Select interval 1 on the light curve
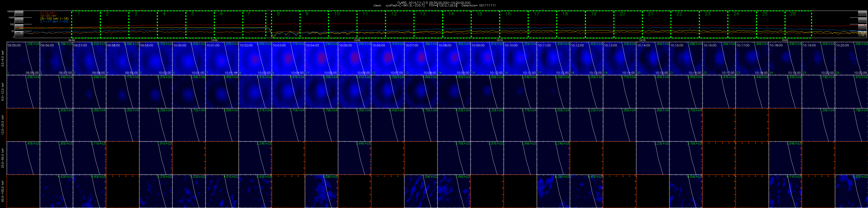Image resolution: width=868 pixels, height=208 pixels. (86, 24)
